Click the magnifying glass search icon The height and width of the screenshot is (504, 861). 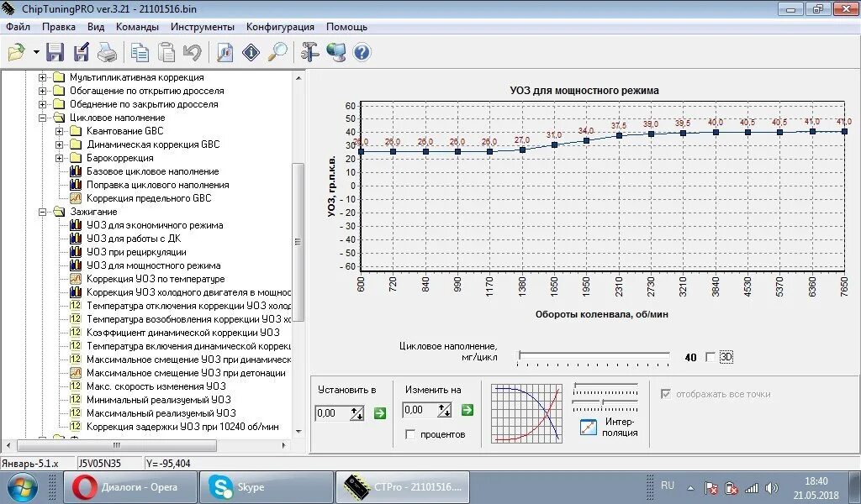coord(277,53)
